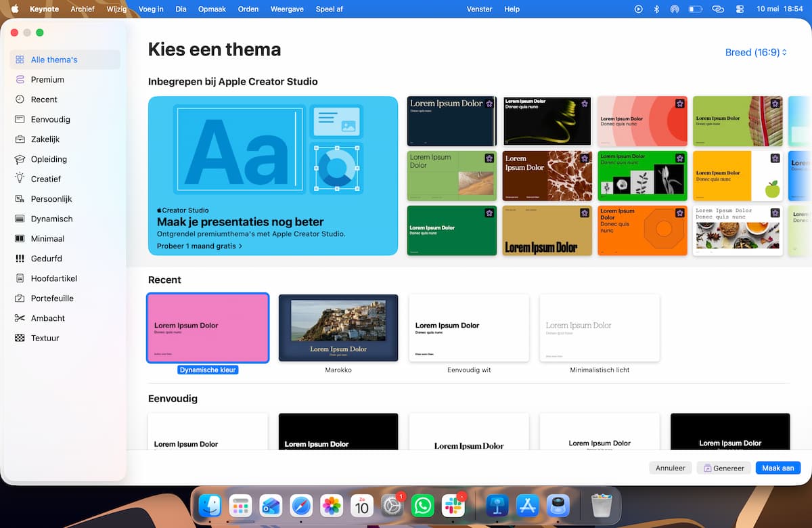Click the Opleiding graduation cap icon
The width and height of the screenshot is (812, 528).
[x=20, y=159]
